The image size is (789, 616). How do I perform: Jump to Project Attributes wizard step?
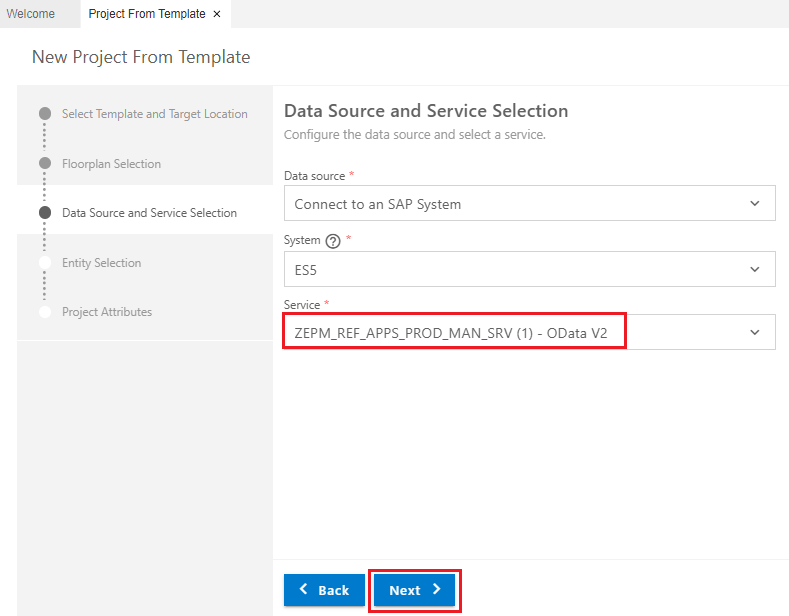107,312
